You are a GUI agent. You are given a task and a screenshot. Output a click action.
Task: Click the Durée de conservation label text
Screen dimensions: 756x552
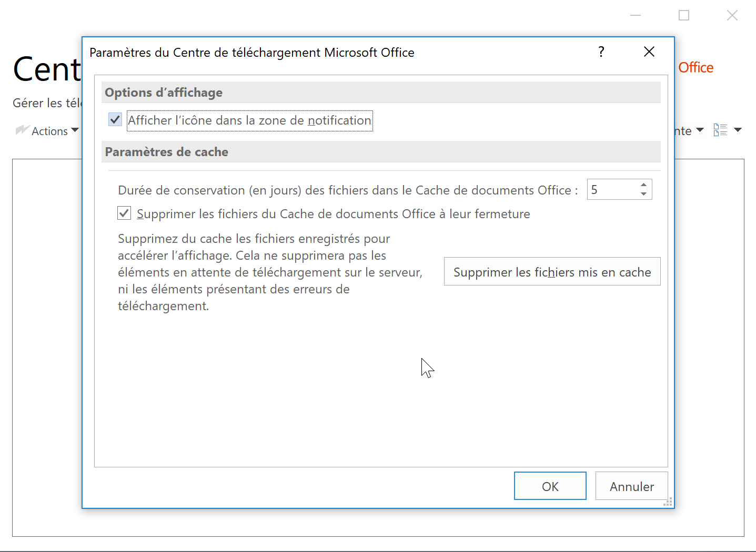(x=348, y=190)
